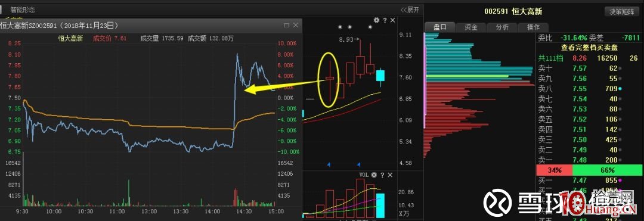This screenshot has height=221, width=644.
Task: Switch to the 盘口 tab
Action: [440, 27]
